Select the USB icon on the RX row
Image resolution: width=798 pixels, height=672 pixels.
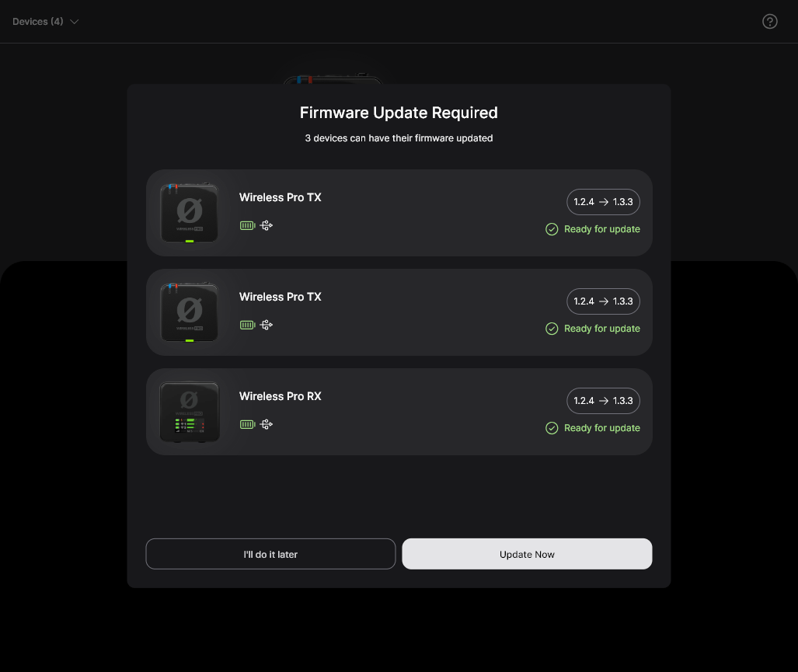coord(266,424)
